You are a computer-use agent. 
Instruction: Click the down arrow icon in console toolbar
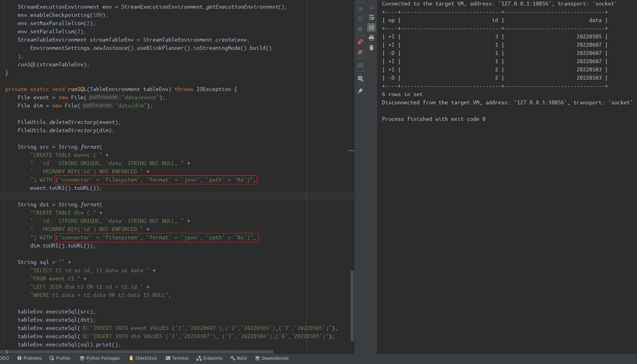(x=371, y=7)
